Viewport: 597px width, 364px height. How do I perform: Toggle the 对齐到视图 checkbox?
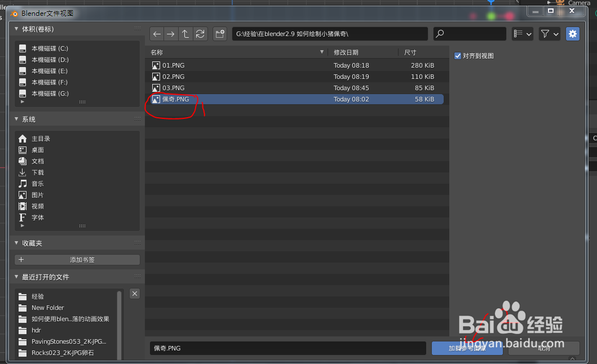click(458, 55)
